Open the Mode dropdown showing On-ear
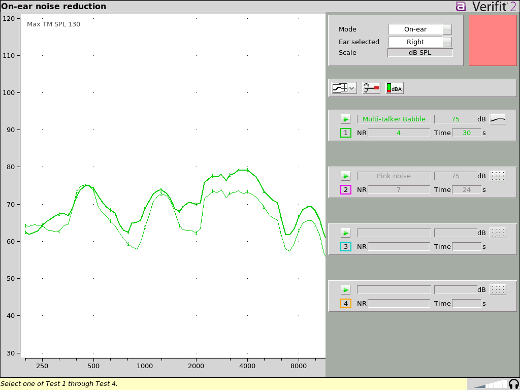Viewport: 520px width, 391px height. (x=420, y=29)
